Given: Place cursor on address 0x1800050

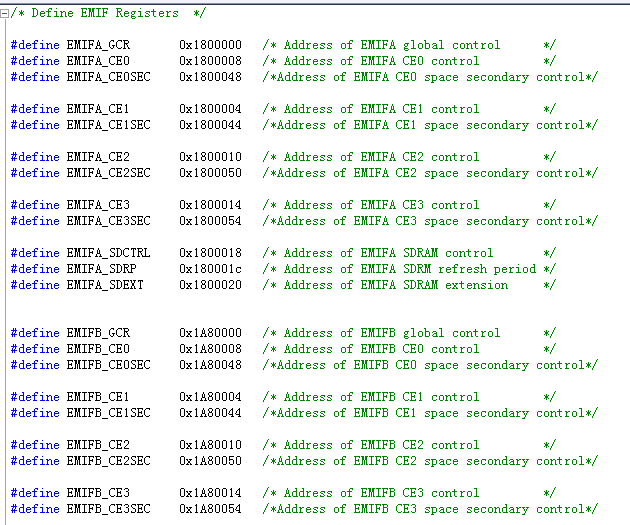Looking at the screenshot, I should [x=210, y=173].
